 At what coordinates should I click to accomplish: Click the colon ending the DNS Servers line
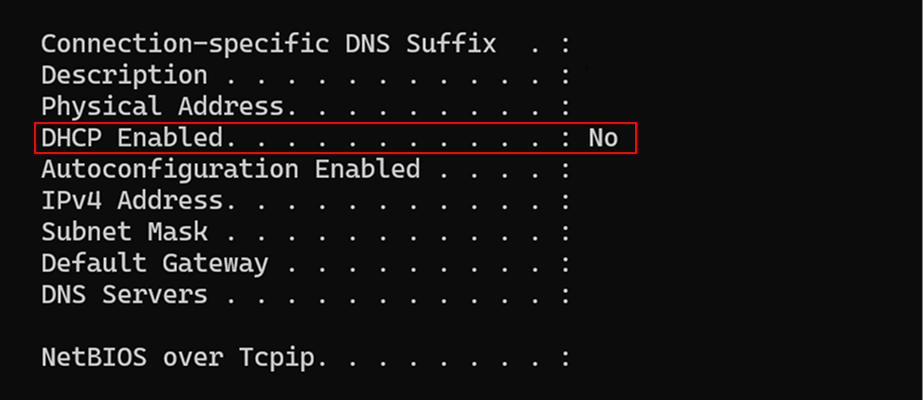[x=566, y=296]
